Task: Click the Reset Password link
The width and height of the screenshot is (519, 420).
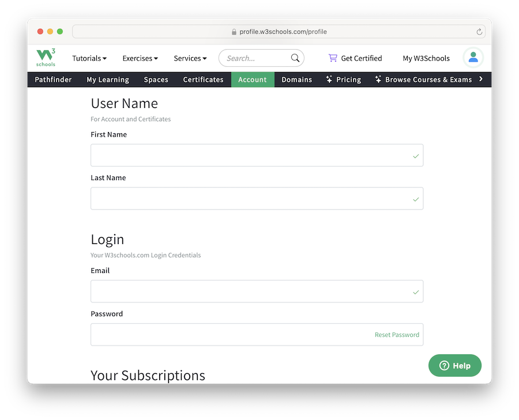Action: 397,335
